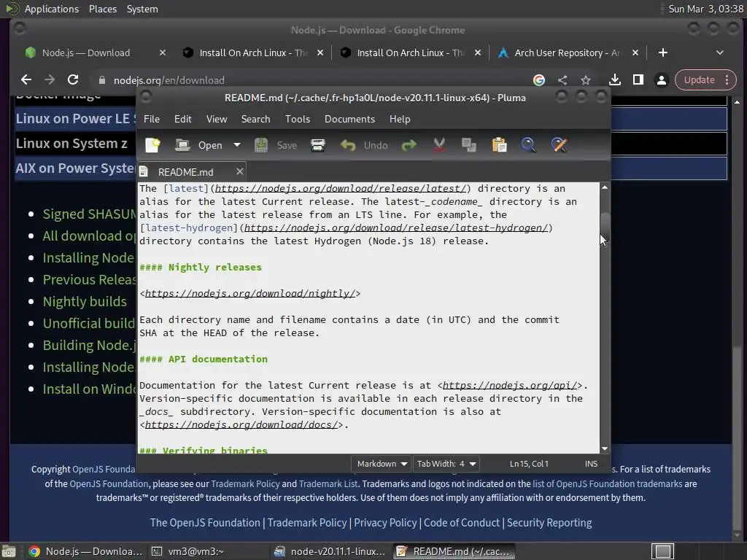Viewport: 747px width, 560px height.
Task: Open The OpenJS Foundation footer link
Action: click(205, 523)
